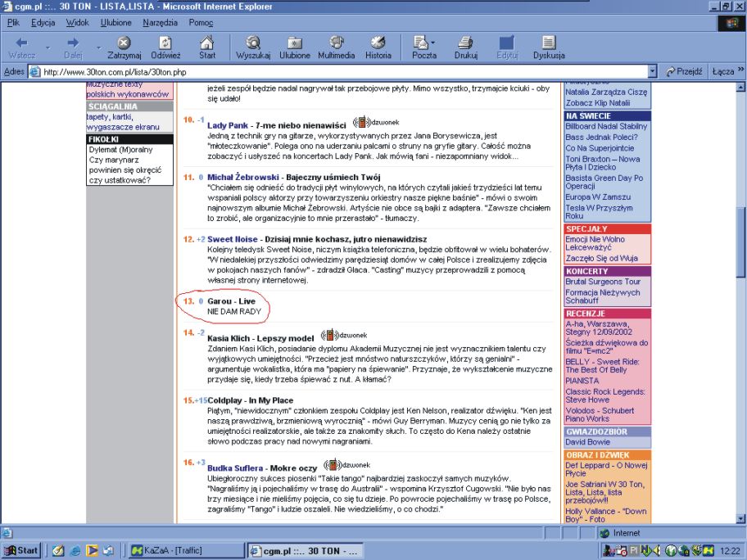Open the Widok menu
747x560 pixels.
(77, 22)
